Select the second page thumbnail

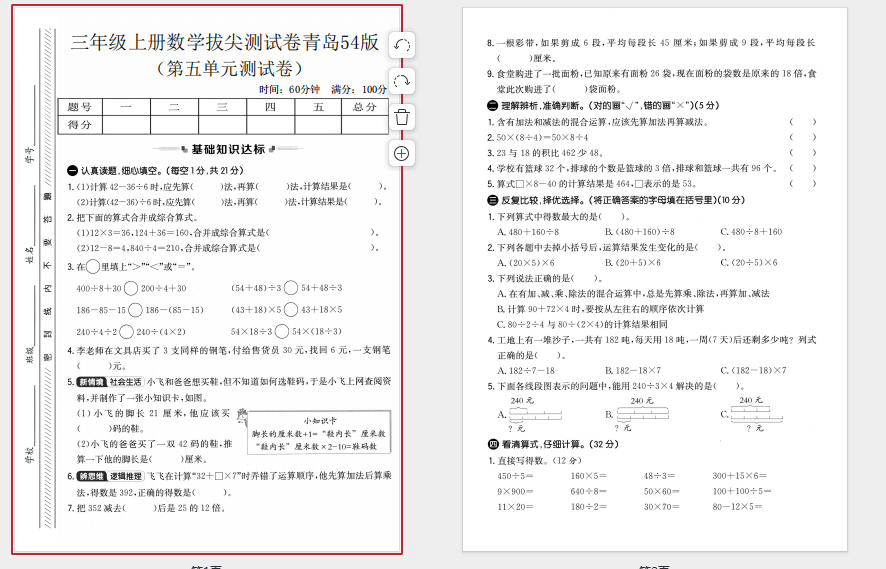click(x=654, y=279)
